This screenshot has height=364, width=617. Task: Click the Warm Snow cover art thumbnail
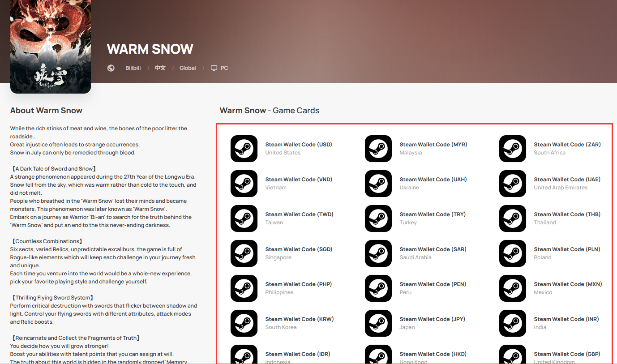pyautogui.click(x=51, y=47)
